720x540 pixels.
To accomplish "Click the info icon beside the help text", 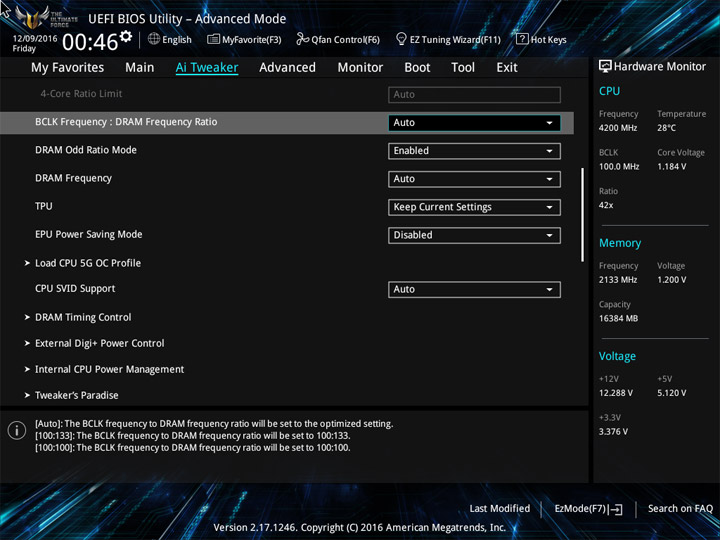I will tap(17, 431).
